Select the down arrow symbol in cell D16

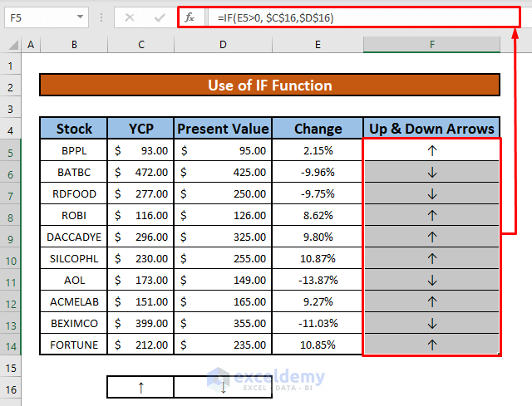click(x=224, y=387)
